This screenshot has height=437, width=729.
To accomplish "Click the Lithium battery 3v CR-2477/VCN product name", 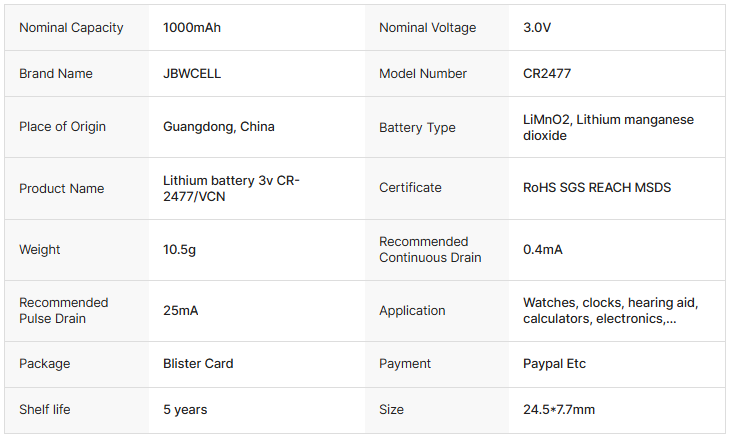I will tap(231, 188).
